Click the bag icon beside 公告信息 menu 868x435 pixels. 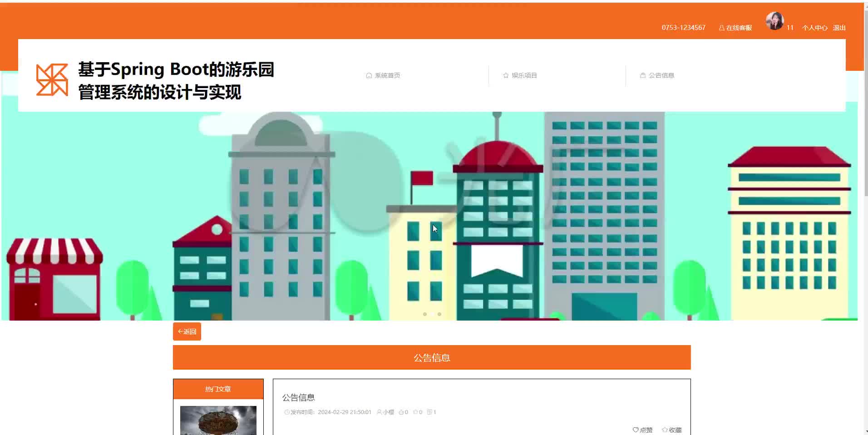pos(643,75)
